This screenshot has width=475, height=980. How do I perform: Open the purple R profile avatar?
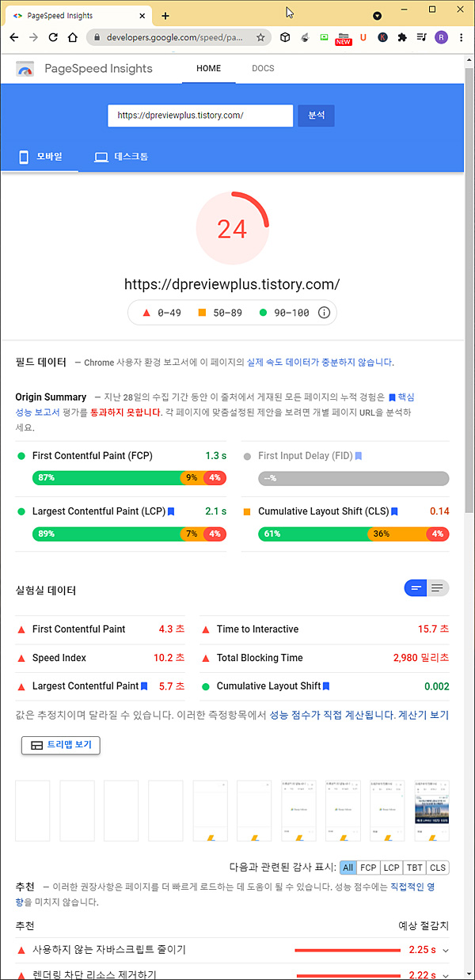point(441,37)
